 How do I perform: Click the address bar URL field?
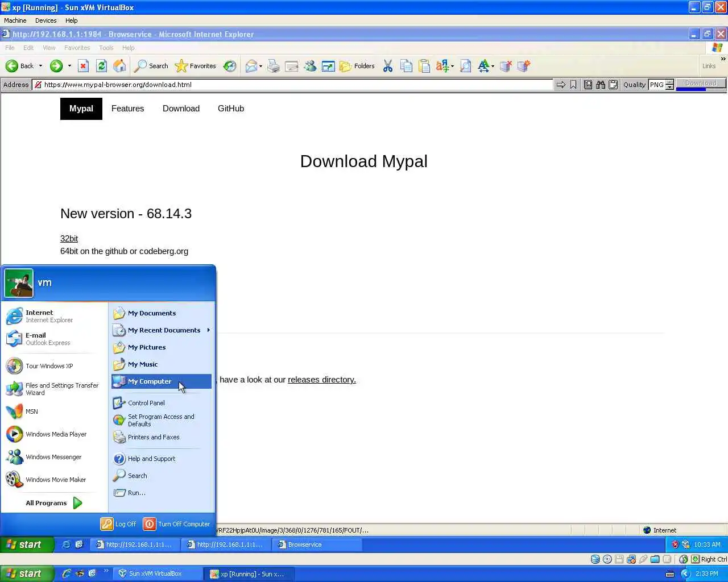(292, 85)
